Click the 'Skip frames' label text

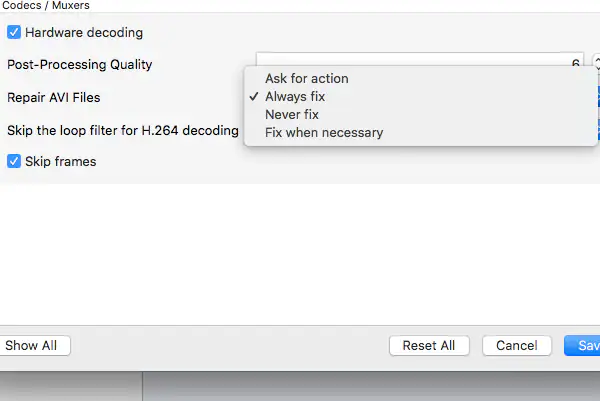pyautogui.click(x=61, y=161)
